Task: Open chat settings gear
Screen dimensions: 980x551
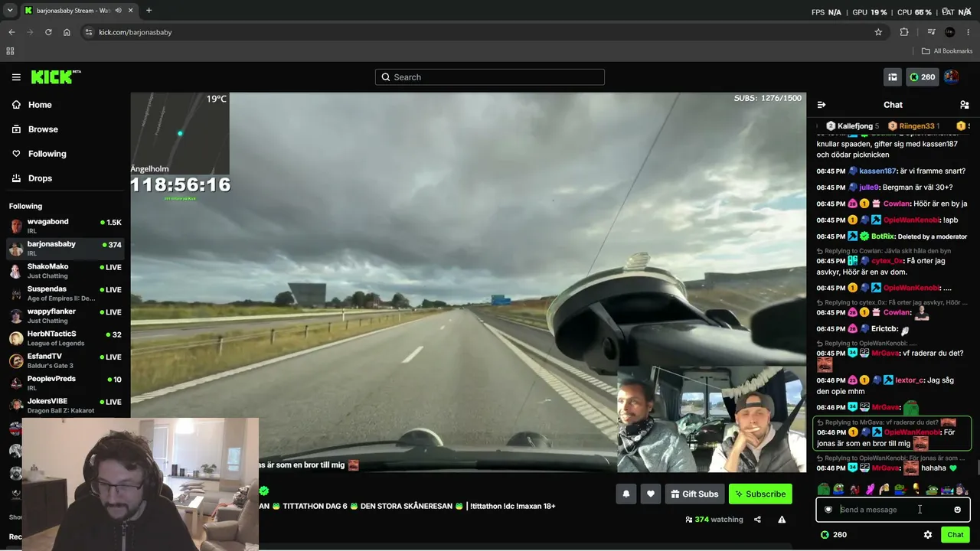Action: pyautogui.click(x=928, y=535)
